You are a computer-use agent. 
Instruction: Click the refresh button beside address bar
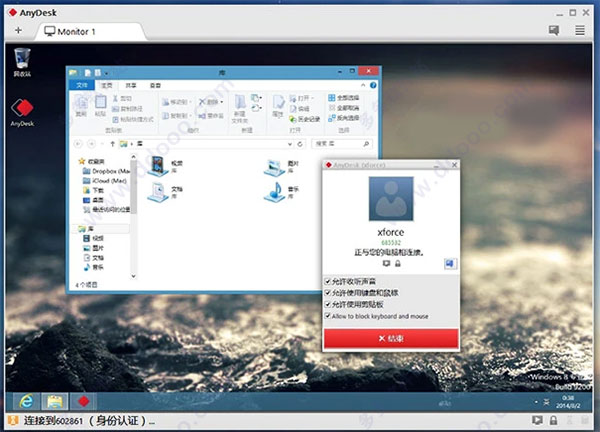point(300,144)
